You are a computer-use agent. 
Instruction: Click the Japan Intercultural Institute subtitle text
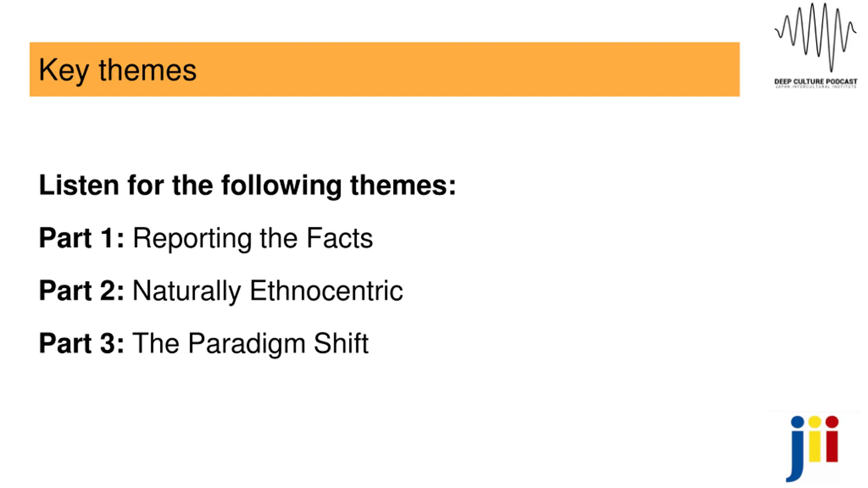click(816, 87)
